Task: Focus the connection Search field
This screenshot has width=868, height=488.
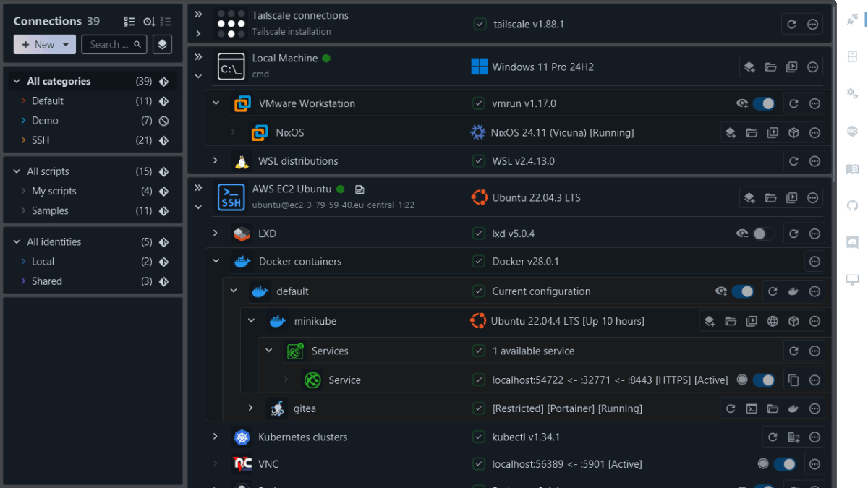Action: (x=114, y=44)
